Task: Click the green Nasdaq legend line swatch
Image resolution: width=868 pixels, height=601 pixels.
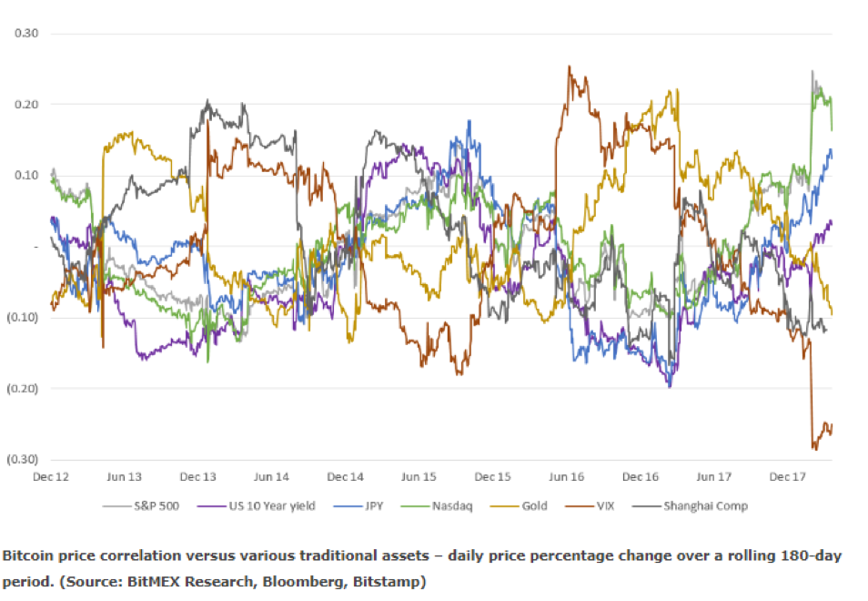Action: 416,506
